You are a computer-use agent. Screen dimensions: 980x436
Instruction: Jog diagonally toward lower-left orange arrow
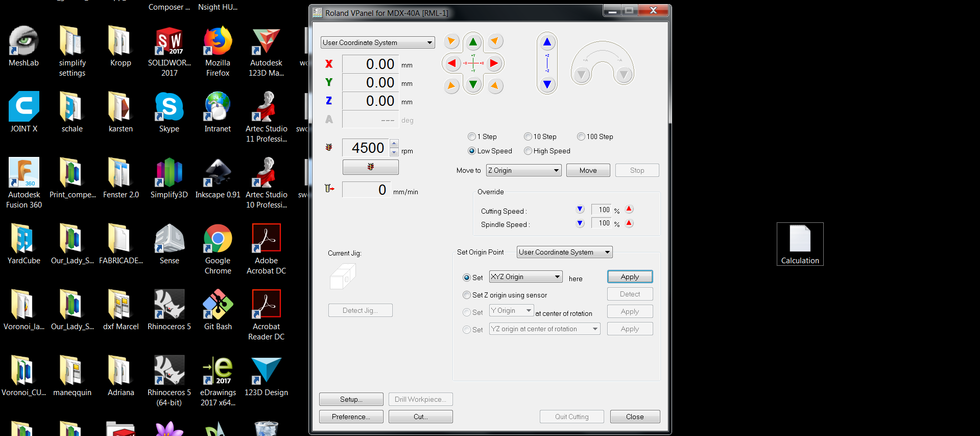click(x=451, y=85)
